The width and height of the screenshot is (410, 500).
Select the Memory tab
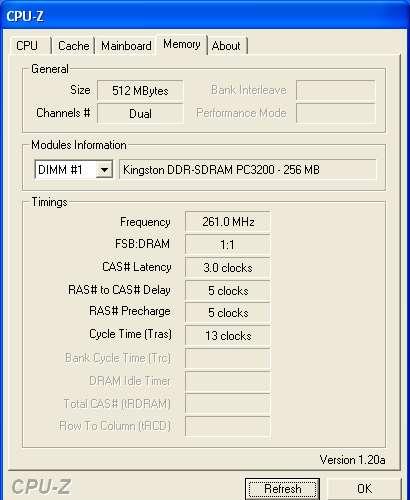click(x=182, y=44)
